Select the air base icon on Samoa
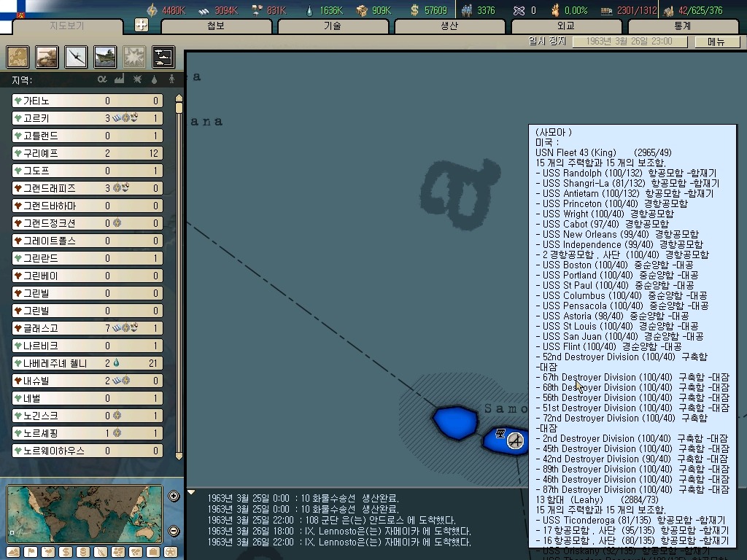Screen dimensions: 747x560 click(x=516, y=440)
